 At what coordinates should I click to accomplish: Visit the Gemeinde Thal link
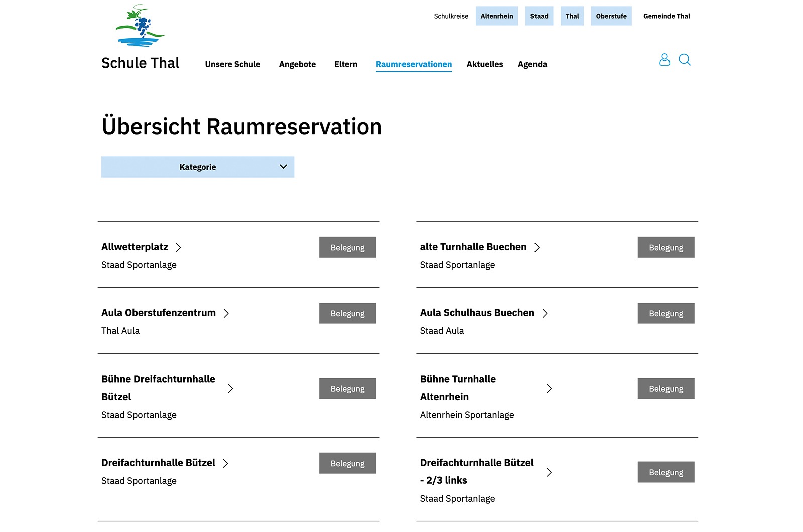666,16
